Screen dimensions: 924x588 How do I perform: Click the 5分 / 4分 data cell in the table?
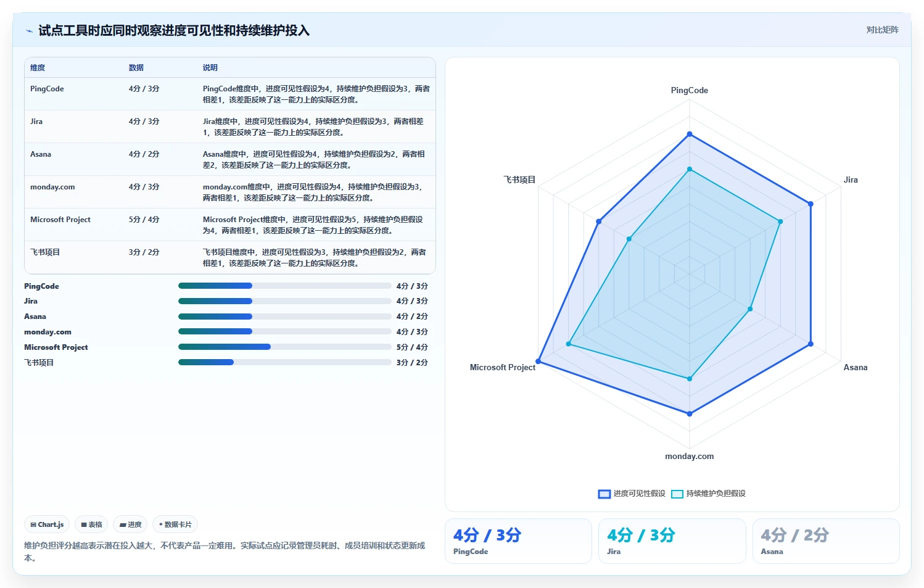coord(160,225)
